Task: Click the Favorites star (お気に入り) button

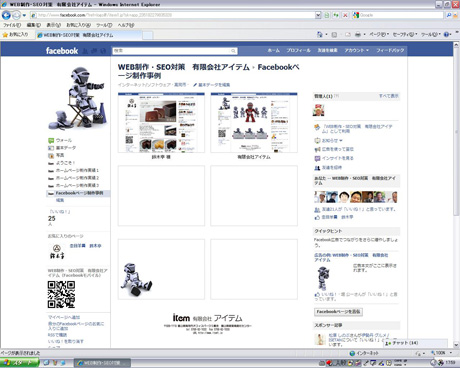Action: pyautogui.click(x=15, y=34)
